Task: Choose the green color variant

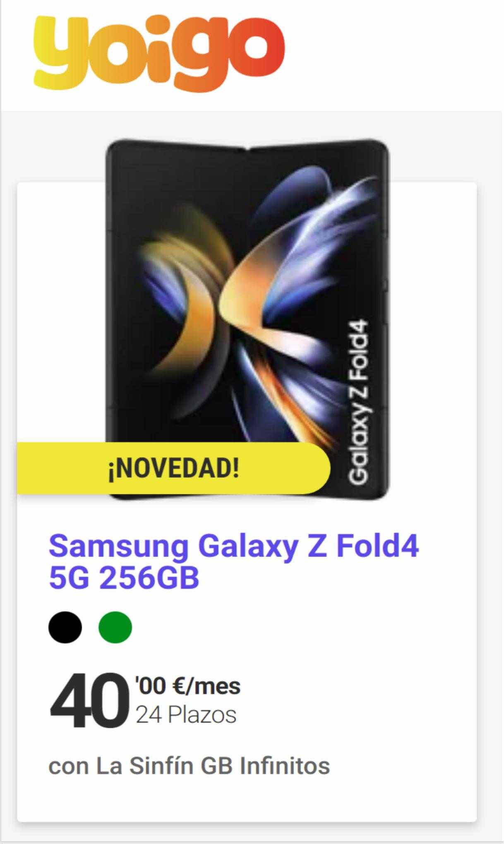Action: point(115,627)
